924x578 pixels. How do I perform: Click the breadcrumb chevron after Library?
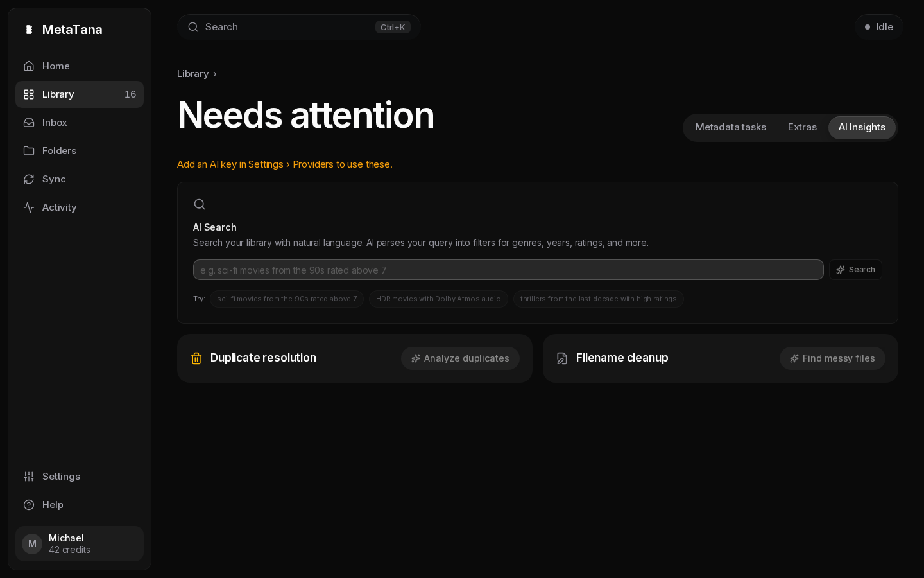[215, 74]
